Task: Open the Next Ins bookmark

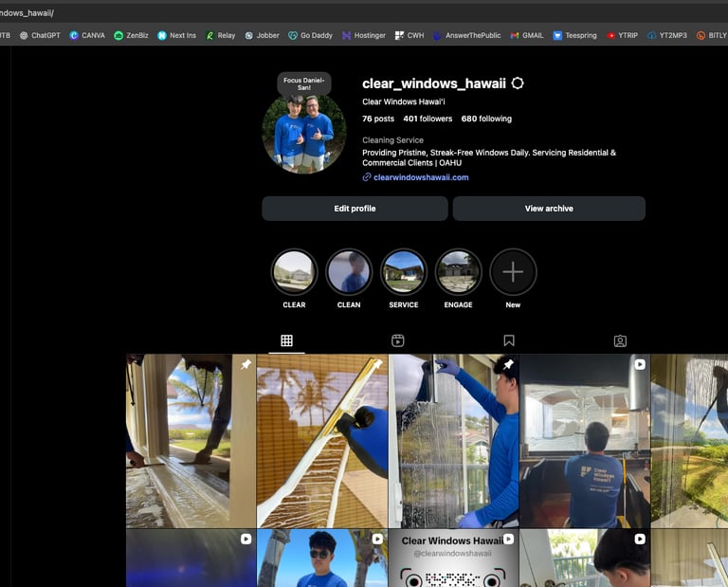Action: (x=176, y=35)
